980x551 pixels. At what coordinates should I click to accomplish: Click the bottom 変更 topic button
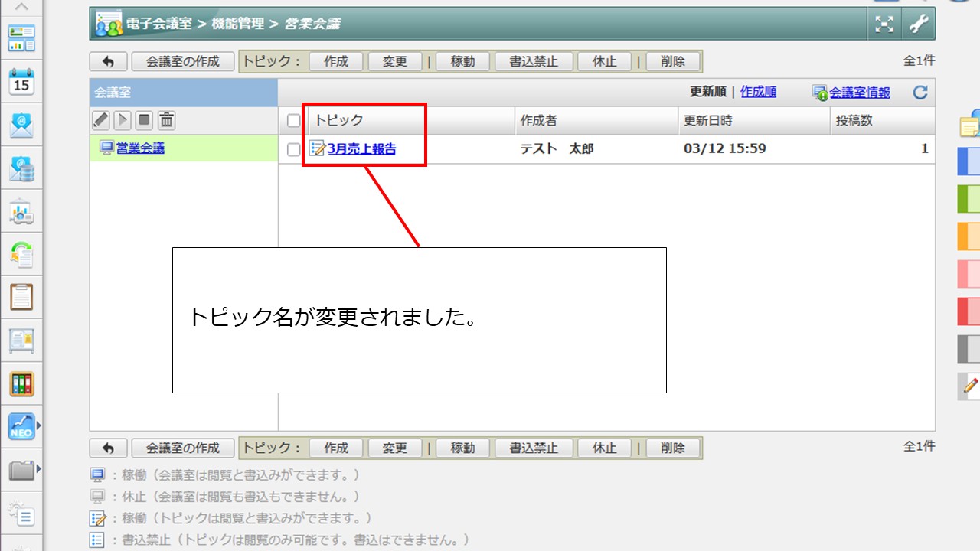tap(395, 448)
